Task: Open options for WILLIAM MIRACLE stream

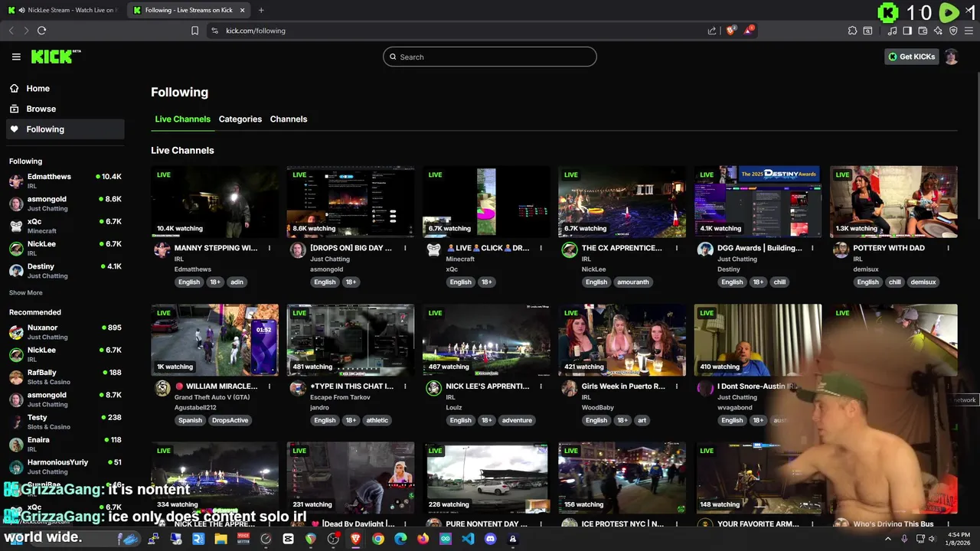Action: (269, 386)
